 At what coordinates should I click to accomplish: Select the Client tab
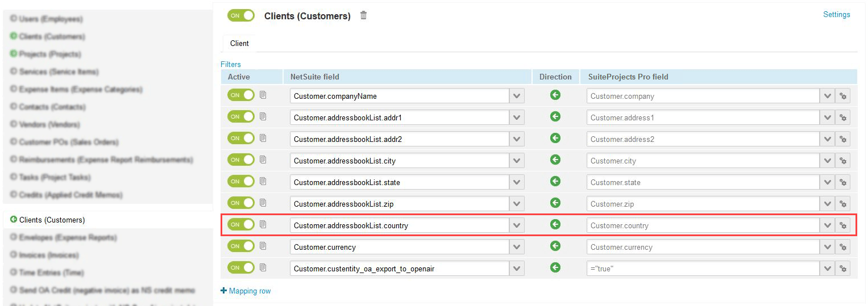[239, 43]
